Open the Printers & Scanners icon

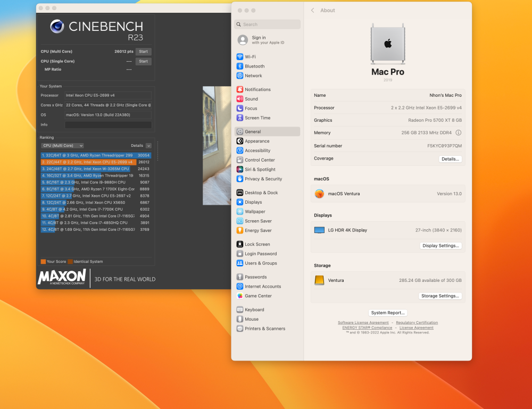(239, 329)
